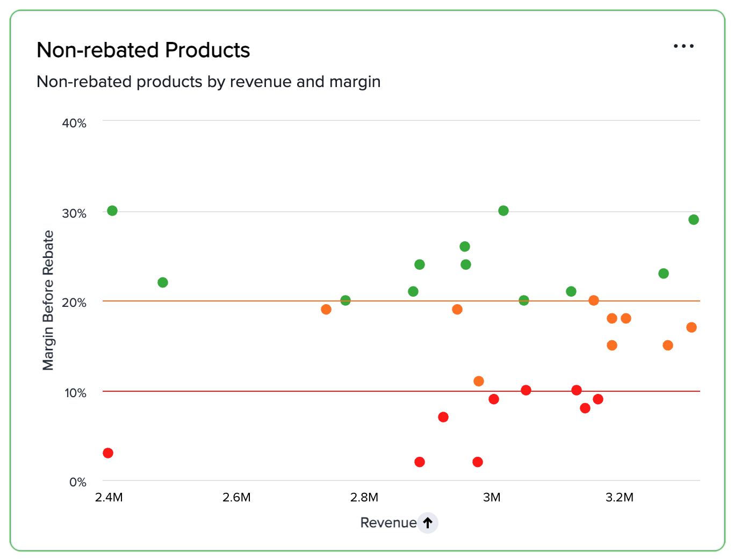
Task: Select the Margin Before Rebate axis label
Action: coord(49,299)
